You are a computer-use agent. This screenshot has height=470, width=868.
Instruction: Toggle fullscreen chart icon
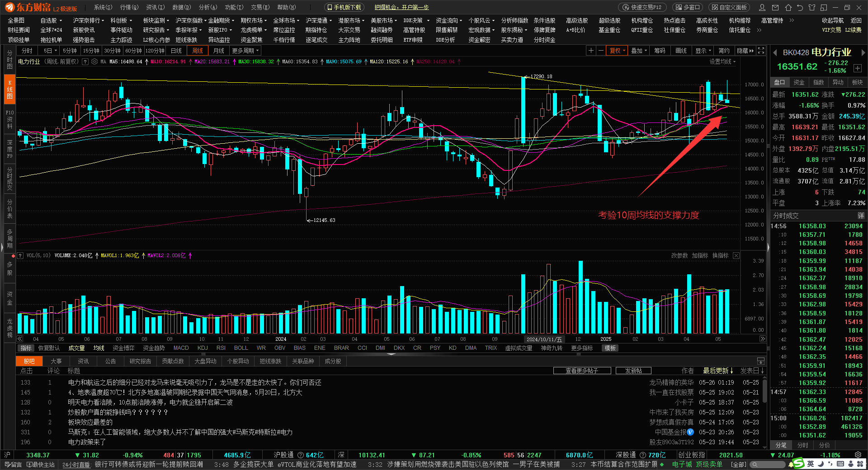761,51
